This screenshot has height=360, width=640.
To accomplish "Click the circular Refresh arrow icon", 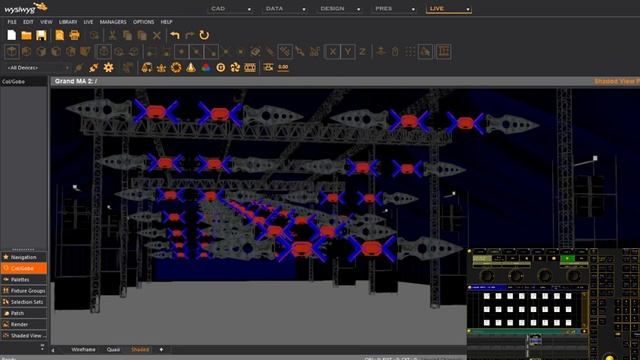I will coord(204,35).
